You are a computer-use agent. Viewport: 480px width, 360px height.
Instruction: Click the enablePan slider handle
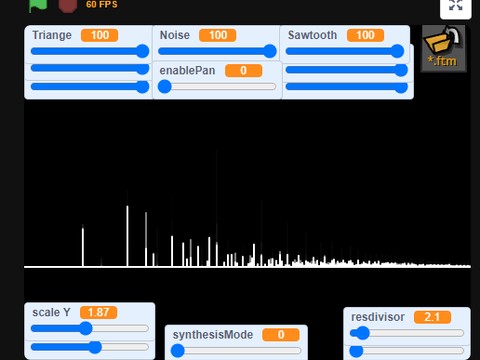165,86
